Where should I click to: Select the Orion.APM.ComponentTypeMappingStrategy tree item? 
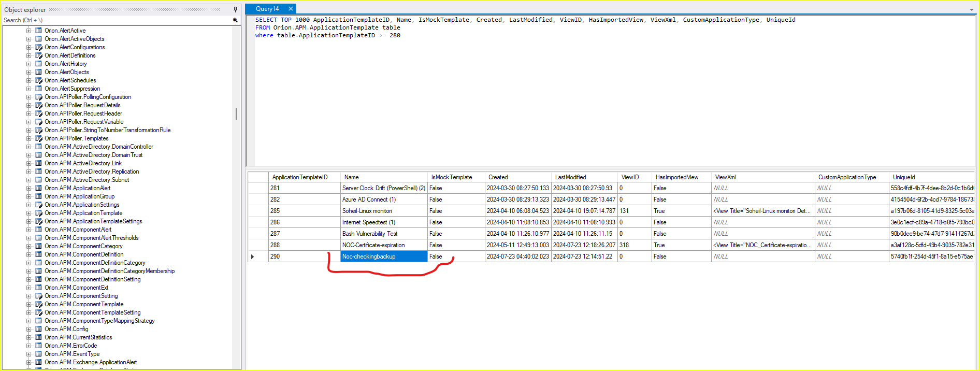coord(99,321)
